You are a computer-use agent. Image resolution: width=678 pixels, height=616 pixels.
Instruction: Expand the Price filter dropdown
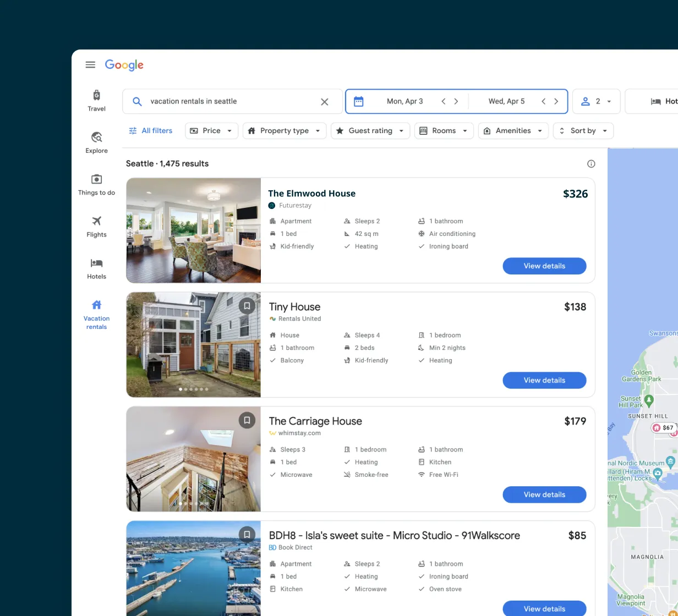point(212,131)
